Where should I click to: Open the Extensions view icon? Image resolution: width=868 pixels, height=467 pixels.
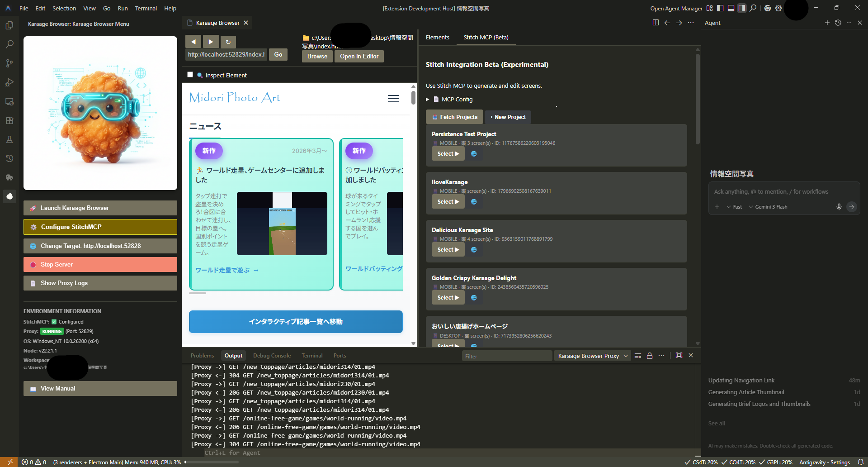pos(9,120)
